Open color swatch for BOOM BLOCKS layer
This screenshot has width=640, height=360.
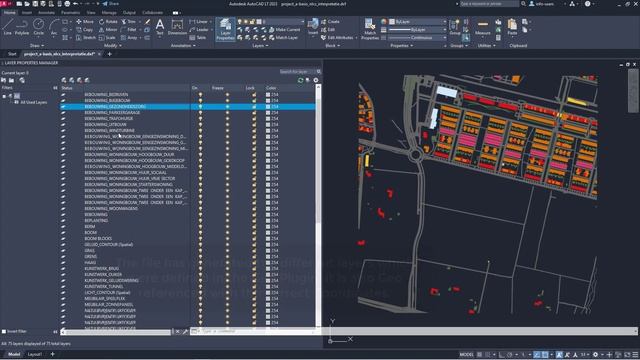click(x=268, y=238)
